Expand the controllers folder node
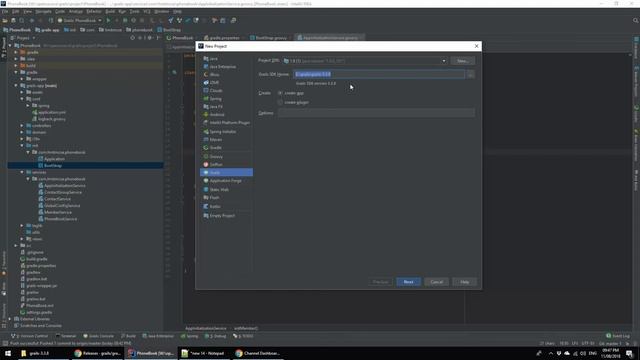Screen dimensions: 640x360 (x=22, y=126)
